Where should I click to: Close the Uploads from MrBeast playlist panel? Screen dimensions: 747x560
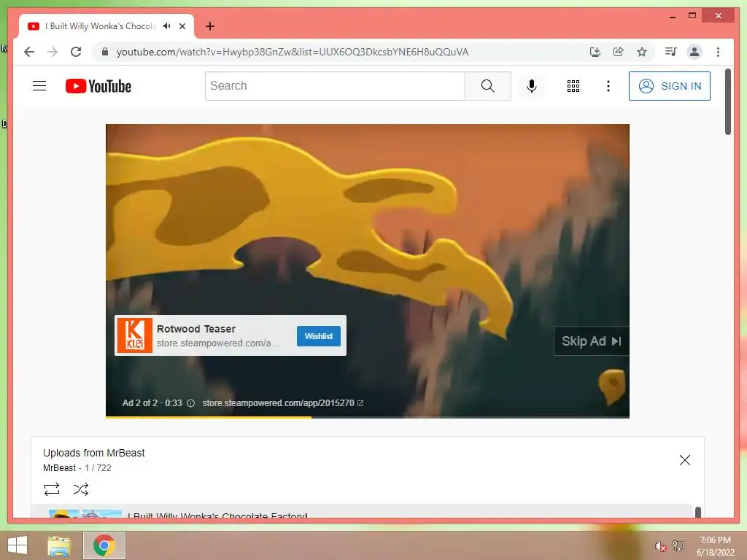[x=684, y=460]
